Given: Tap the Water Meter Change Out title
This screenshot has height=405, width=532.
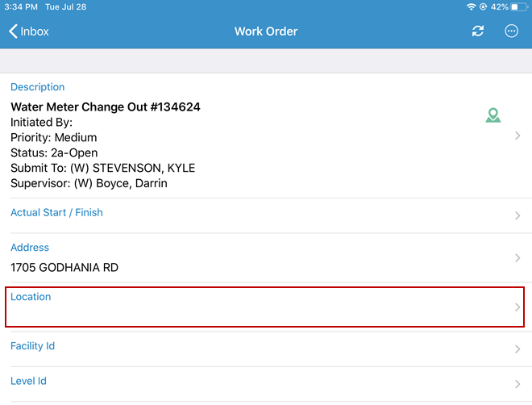Looking at the screenshot, I should (x=105, y=106).
